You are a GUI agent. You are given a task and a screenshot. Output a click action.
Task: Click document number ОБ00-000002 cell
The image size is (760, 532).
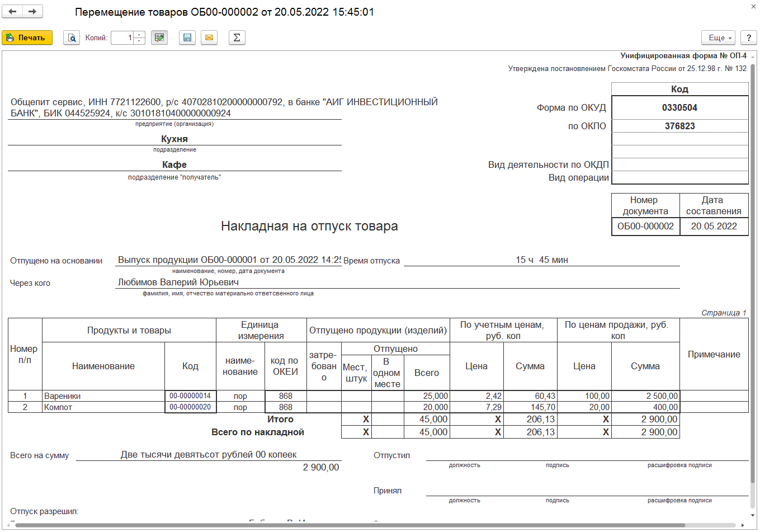(645, 227)
